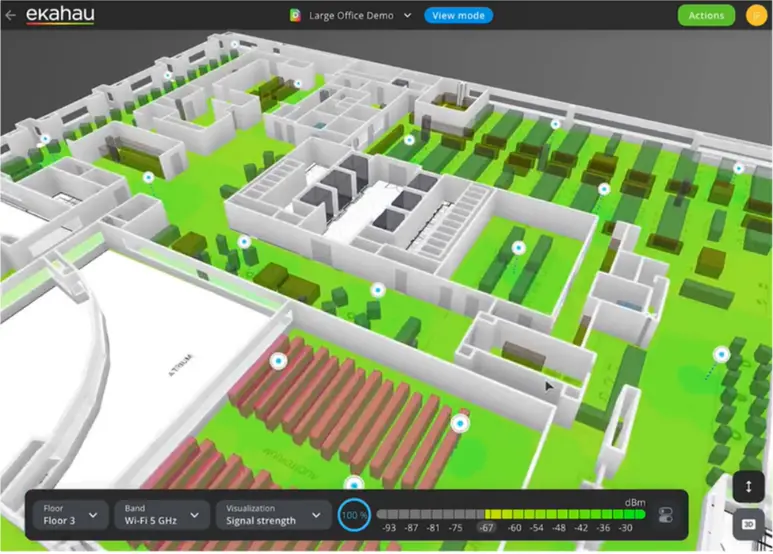
Task: Click the -60 value on the legend
Action: 514,528
